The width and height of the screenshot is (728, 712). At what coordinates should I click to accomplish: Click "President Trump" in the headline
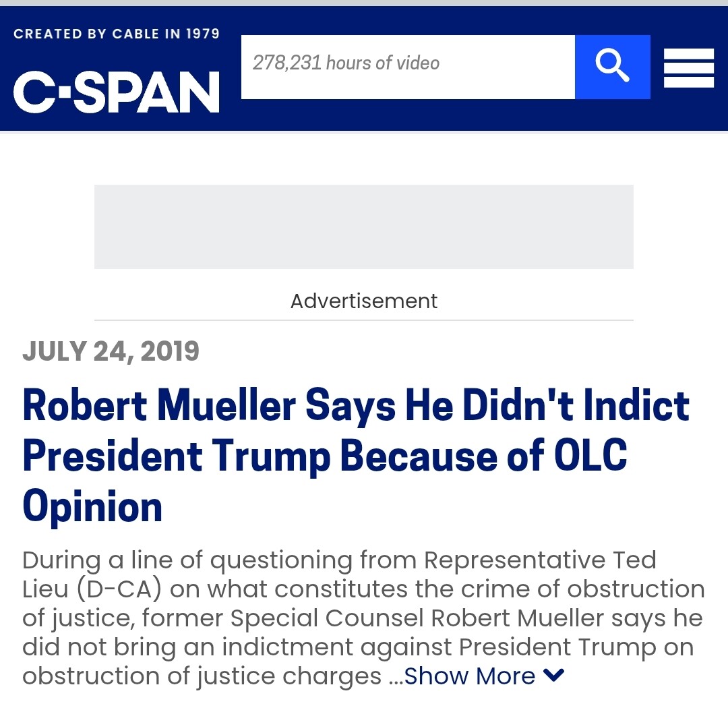pos(177,456)
